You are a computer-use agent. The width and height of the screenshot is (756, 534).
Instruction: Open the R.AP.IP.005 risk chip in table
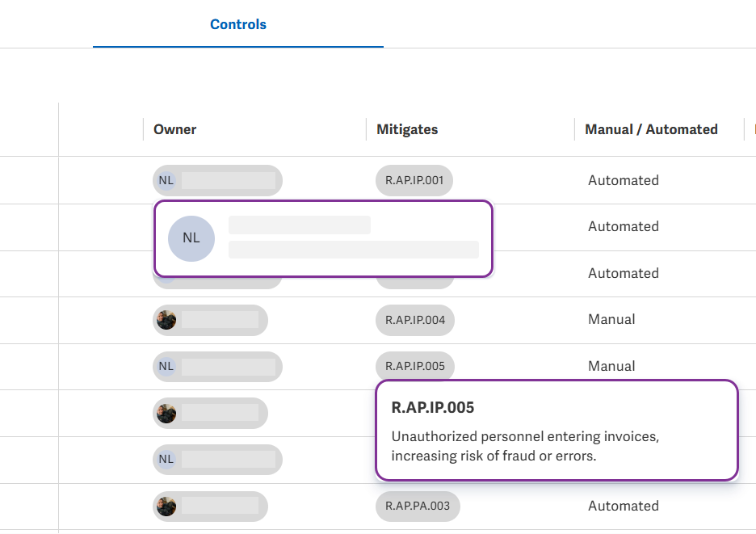click(415, 366)
